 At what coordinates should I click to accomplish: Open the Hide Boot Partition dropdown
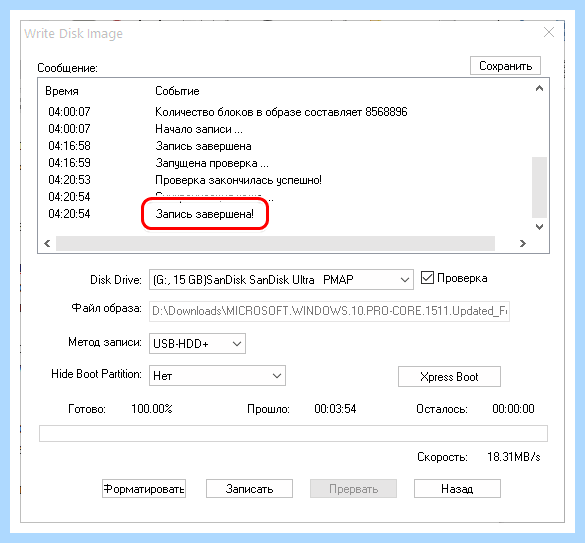point(217,375)
